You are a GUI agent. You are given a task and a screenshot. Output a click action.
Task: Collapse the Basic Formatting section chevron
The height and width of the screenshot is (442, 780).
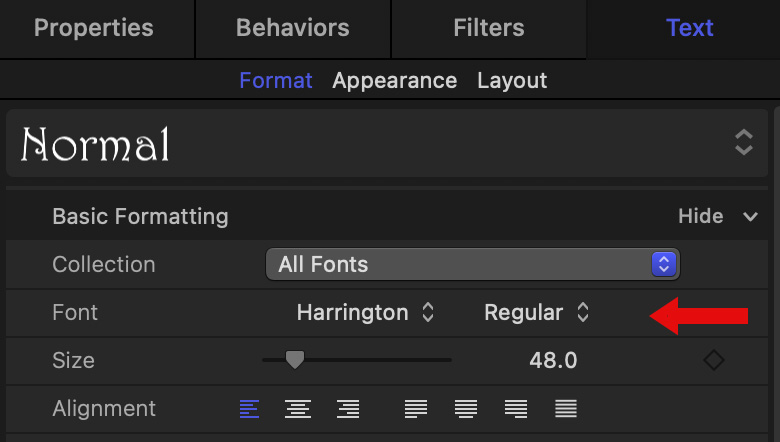[x=750, y=216]
